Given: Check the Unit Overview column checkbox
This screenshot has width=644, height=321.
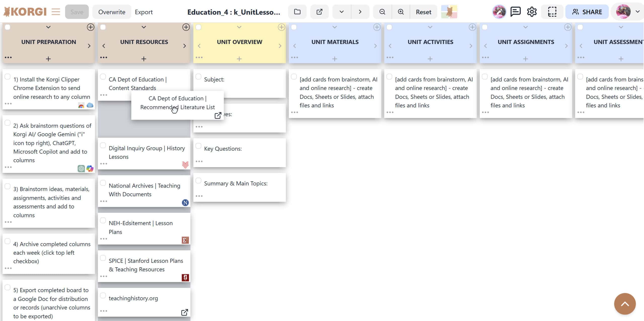Looking at the screenshot, I should point(198,27).
